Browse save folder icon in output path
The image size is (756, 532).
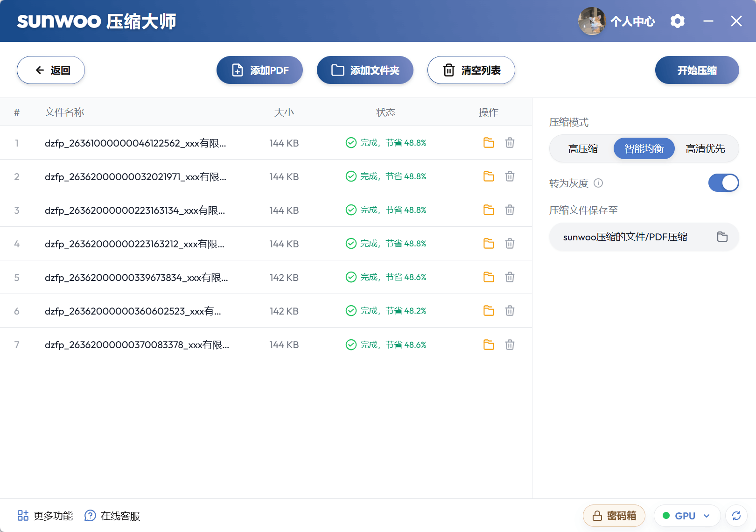(722, 237)
